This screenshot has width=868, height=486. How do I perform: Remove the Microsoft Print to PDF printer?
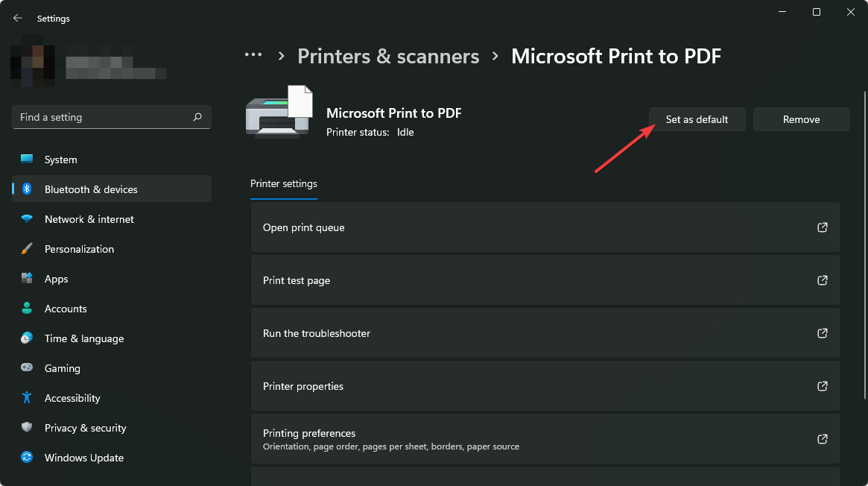click(x=801, y=119)
